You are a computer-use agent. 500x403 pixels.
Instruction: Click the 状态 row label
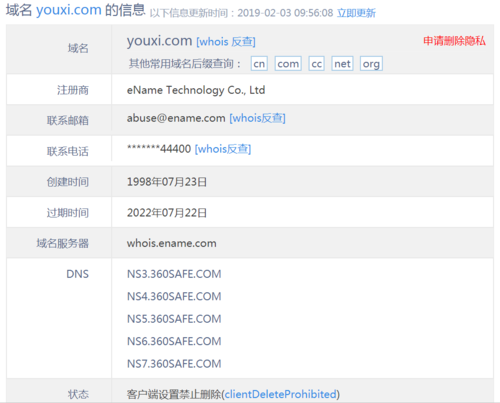pos(78,395)
